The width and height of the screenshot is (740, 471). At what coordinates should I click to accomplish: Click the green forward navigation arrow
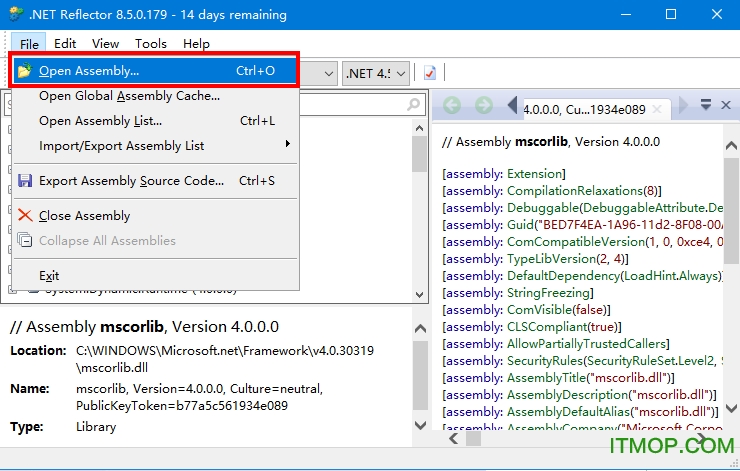pyautogui.click(x=484, y=105)
